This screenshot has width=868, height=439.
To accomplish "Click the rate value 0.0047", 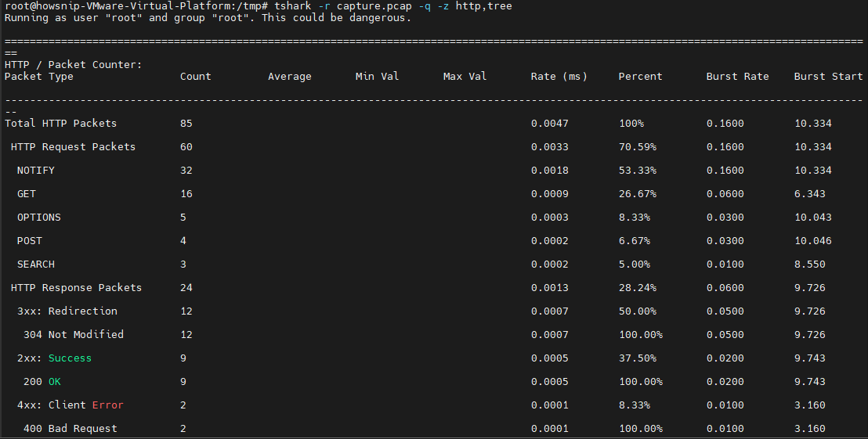I will pyautogui.click(x=550, y=124).
